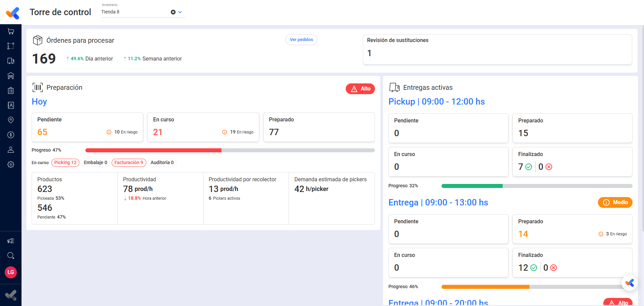Click the Productos 623 value
The image size is (644, 306).
45,189
